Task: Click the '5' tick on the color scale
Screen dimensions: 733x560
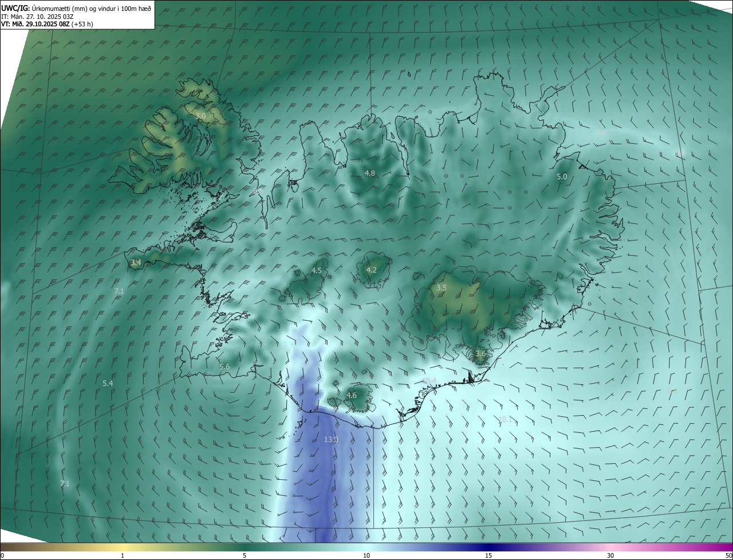Action: point(245,555)
